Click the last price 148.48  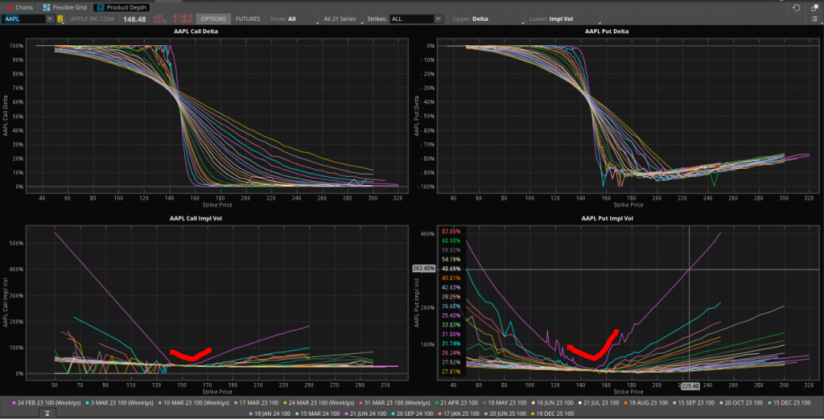click(135, 19)
